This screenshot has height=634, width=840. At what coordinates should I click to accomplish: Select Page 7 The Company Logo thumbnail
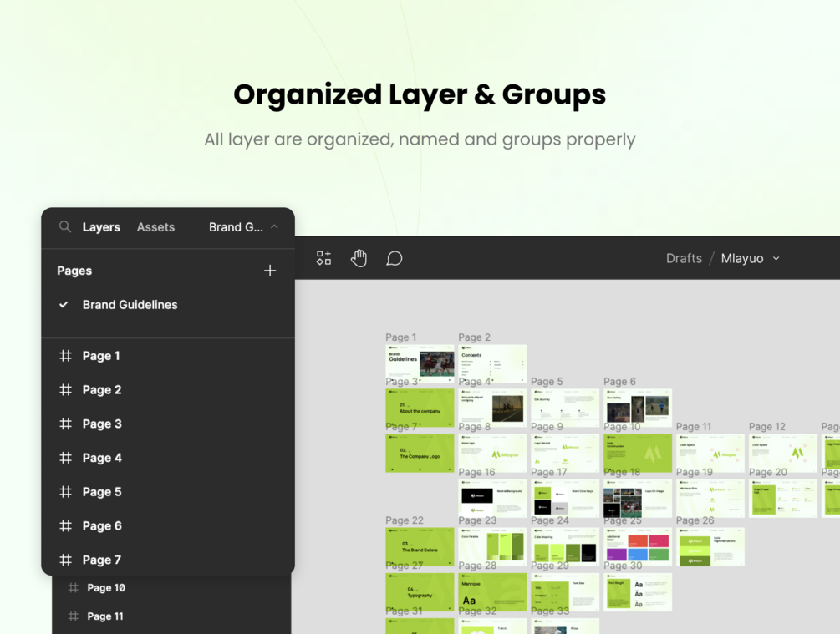tap(420, 453)
